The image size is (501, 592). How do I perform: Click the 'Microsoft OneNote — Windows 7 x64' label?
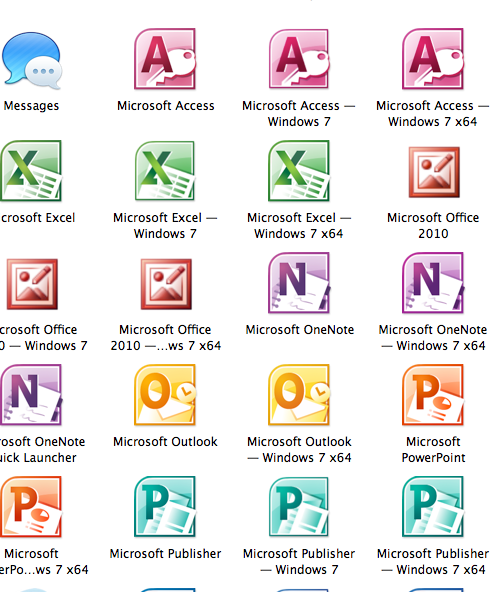(x=433, y=338)
